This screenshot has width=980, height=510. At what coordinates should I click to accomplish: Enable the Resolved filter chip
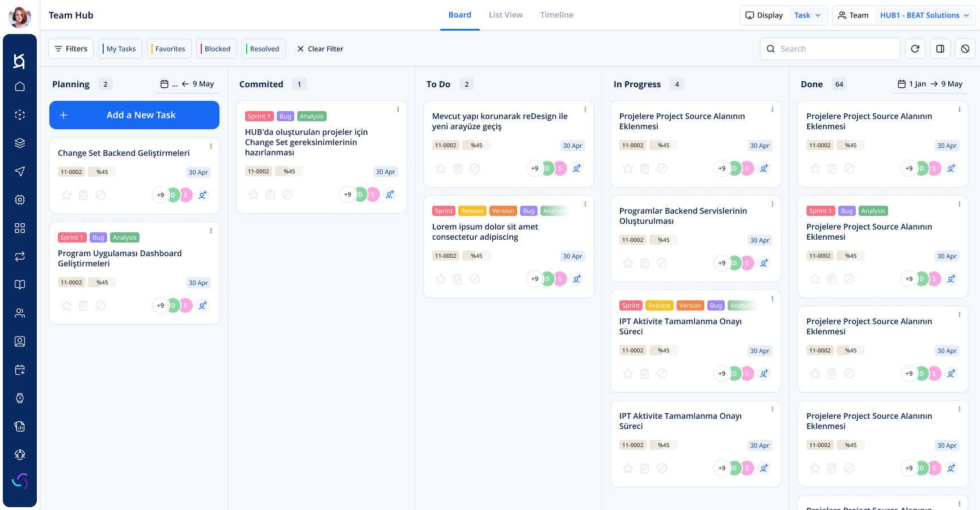[264, 49]
